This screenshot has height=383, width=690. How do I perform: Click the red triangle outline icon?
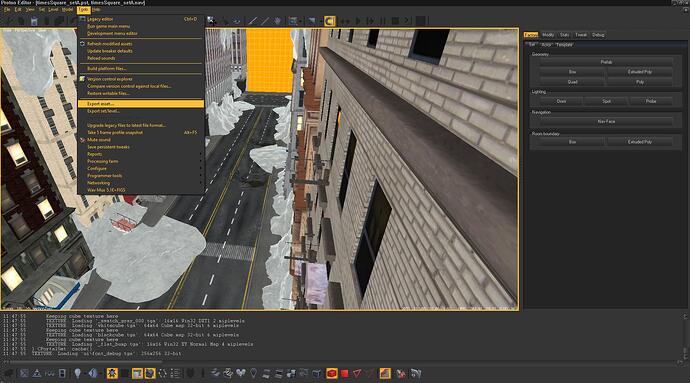pos(357,373)
